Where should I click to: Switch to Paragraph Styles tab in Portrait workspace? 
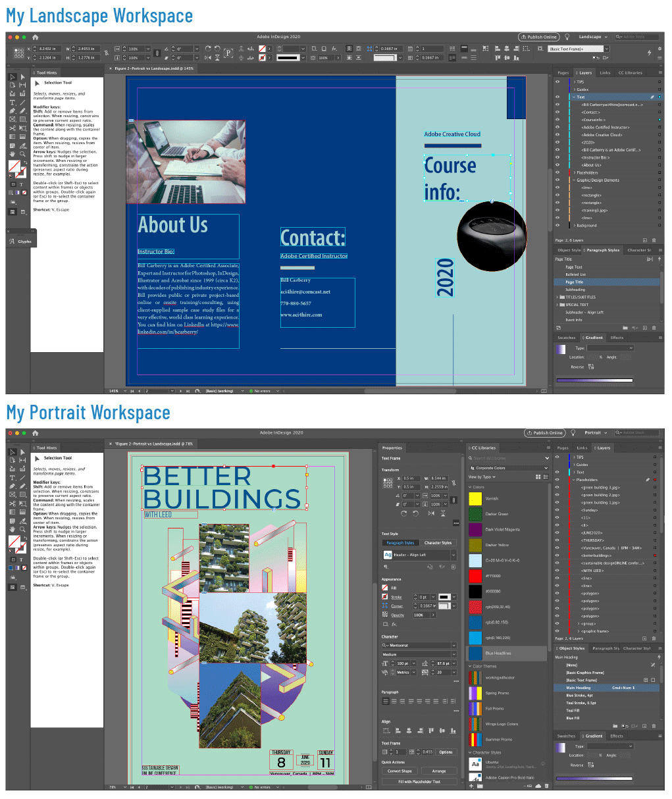[x=606, y=648]
